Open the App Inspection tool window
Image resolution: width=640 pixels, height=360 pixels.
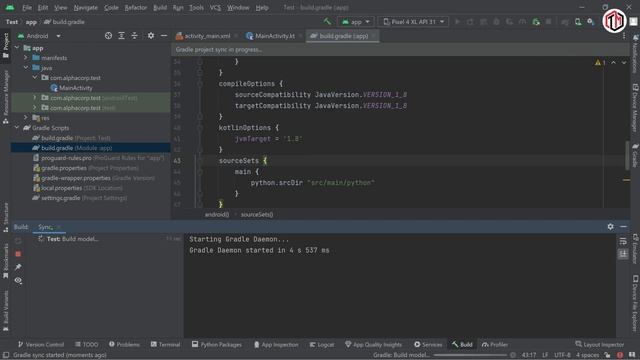[276, 344]
